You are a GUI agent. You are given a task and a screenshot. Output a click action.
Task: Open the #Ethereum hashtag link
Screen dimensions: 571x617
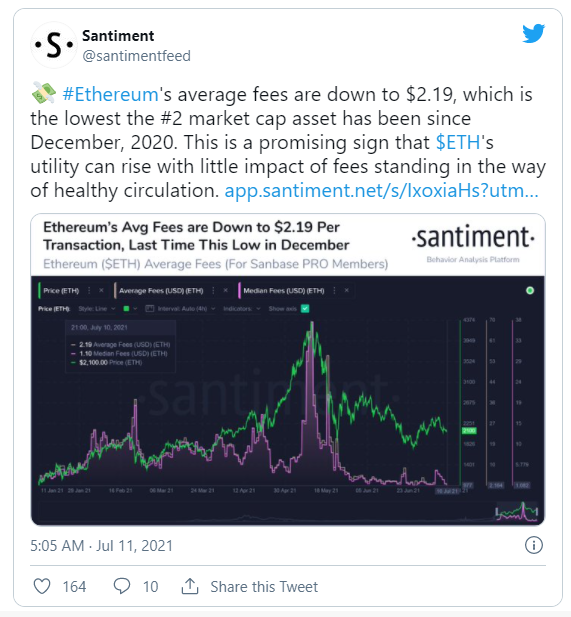[110, 94]
